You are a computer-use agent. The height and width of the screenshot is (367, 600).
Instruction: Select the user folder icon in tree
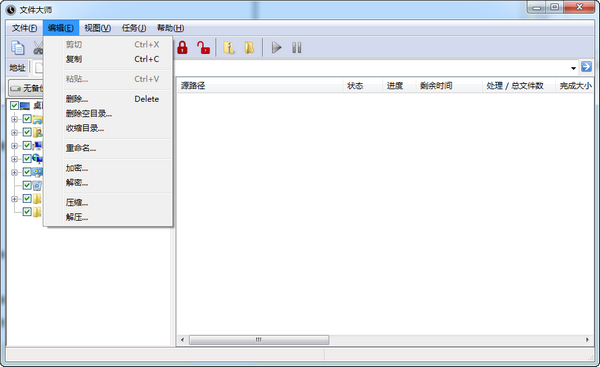pyautogui.click(x=38, y=132)
